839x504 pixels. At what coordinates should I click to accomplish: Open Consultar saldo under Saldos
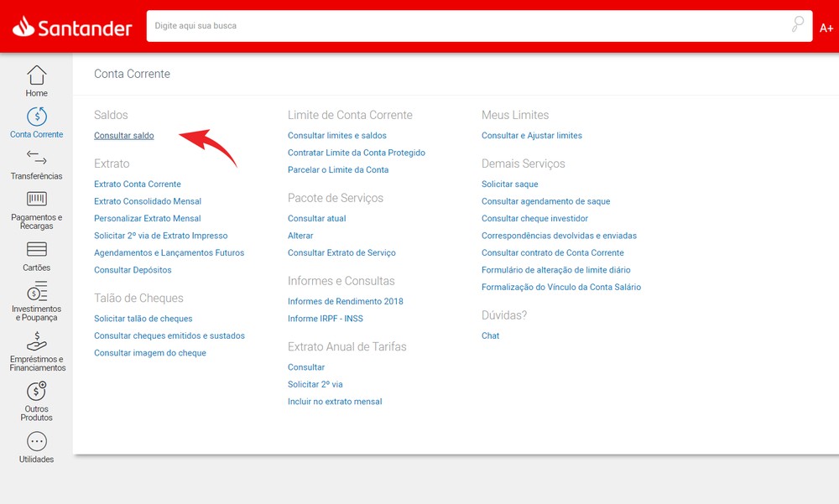pos(123,135)
